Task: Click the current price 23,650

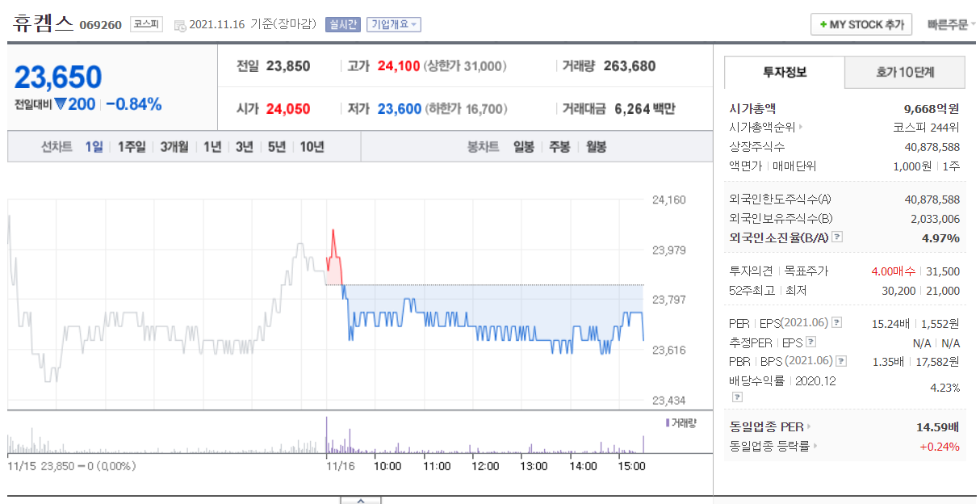Action: pos(58,78)
